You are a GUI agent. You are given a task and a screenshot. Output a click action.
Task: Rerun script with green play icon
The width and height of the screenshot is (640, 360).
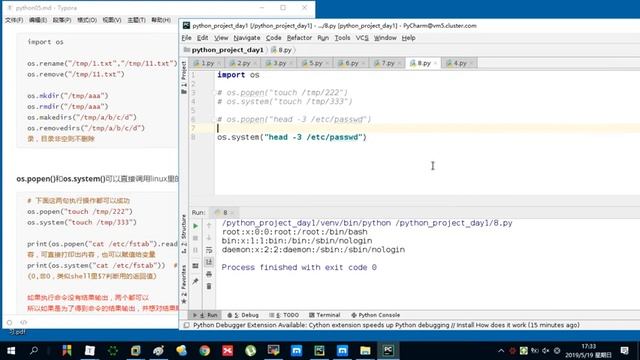[x=196, y=226]
